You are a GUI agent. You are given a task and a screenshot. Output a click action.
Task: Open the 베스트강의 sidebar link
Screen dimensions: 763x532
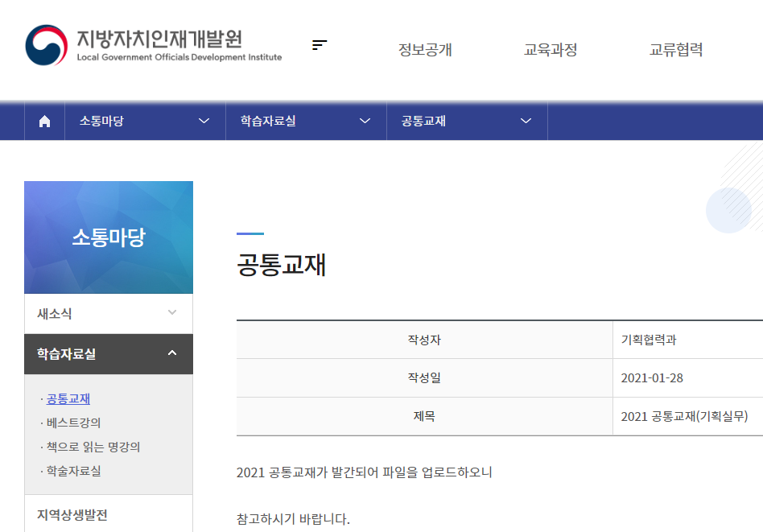coord(73,423)
